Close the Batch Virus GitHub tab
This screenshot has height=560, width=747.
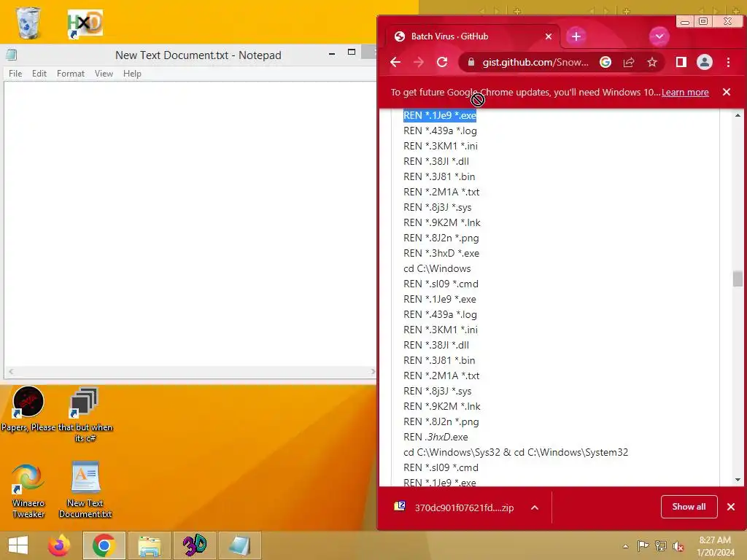pyautogui.click(x=549, y=36)
